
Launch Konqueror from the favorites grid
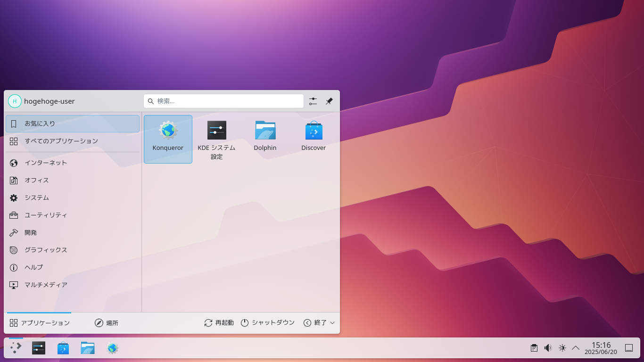(x=168, y=139)
